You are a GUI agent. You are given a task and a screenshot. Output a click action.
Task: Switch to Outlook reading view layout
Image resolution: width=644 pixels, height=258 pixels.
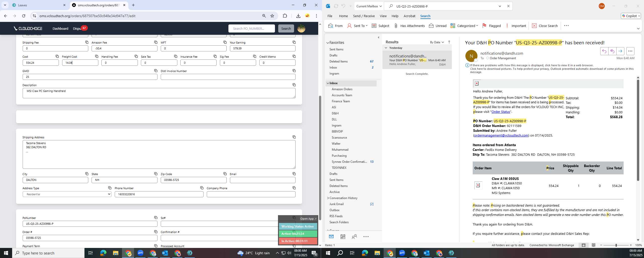pos(593,245)
